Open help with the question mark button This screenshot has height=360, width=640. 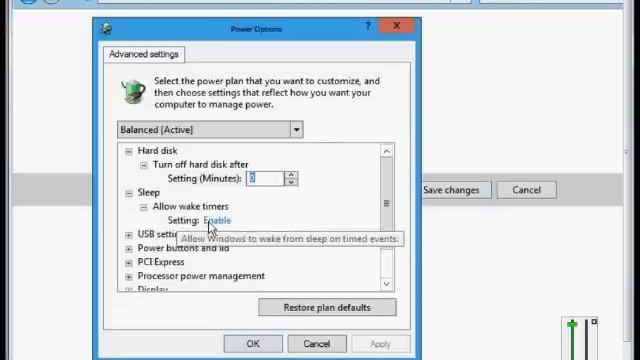tap(368, 26)
